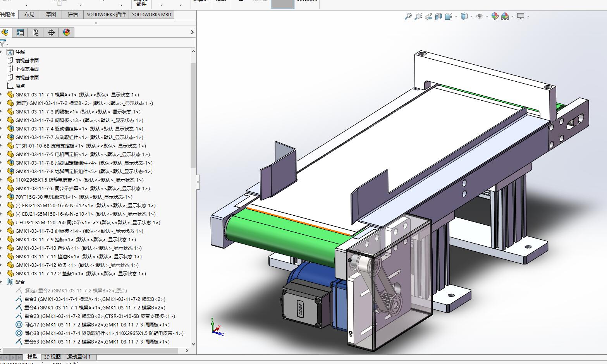Open Edit Appearance tool
Viewport: 607px width, 364px height.
(495, 16)
